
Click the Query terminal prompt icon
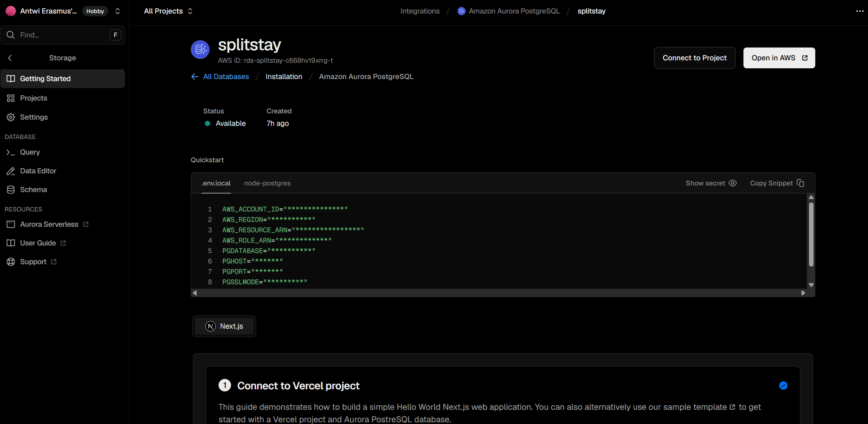point(11,152)
